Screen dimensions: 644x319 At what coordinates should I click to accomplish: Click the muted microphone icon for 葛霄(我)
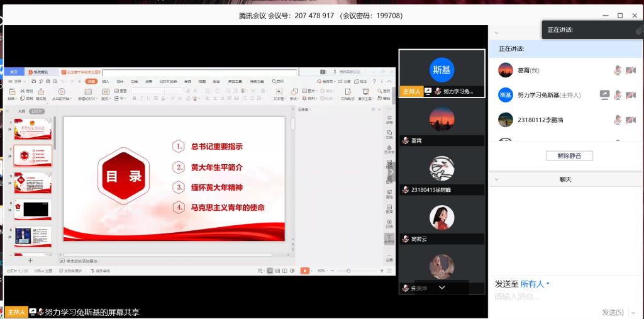click(618, 70)
